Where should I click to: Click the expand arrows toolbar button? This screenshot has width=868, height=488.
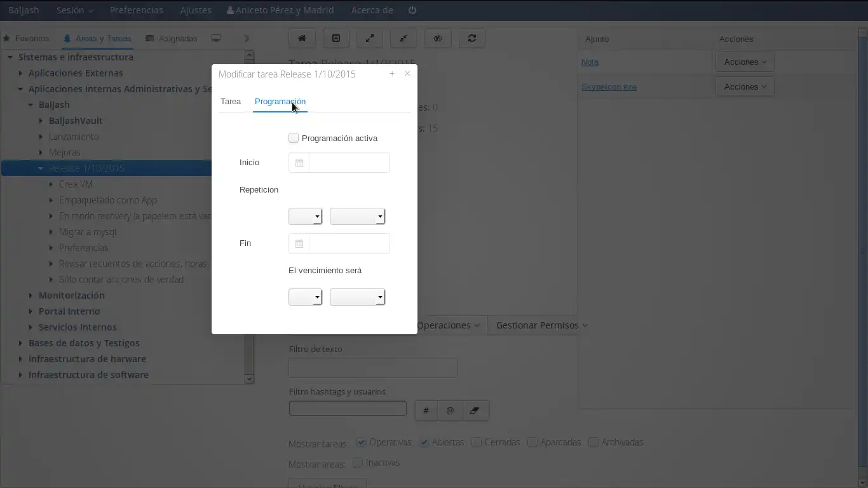370,38
